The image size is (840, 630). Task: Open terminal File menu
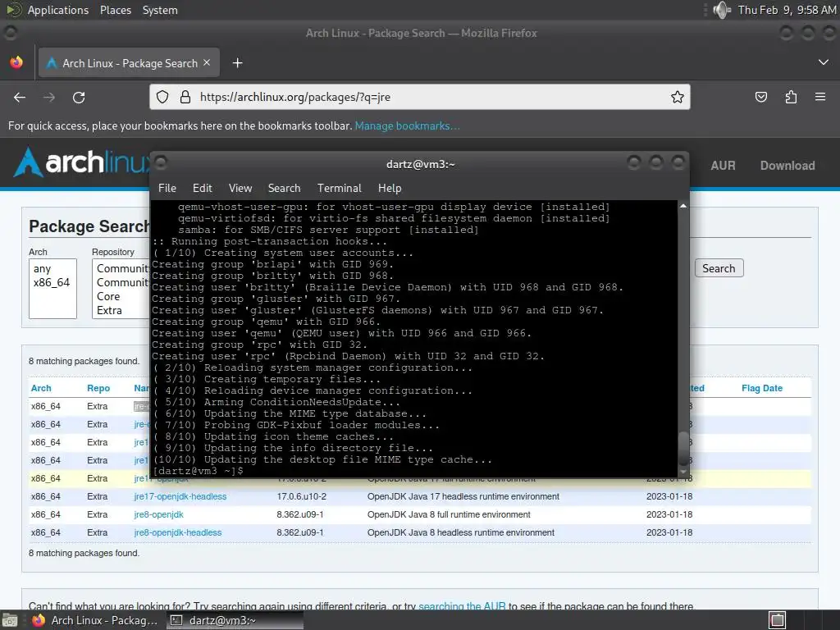[167, 188]
